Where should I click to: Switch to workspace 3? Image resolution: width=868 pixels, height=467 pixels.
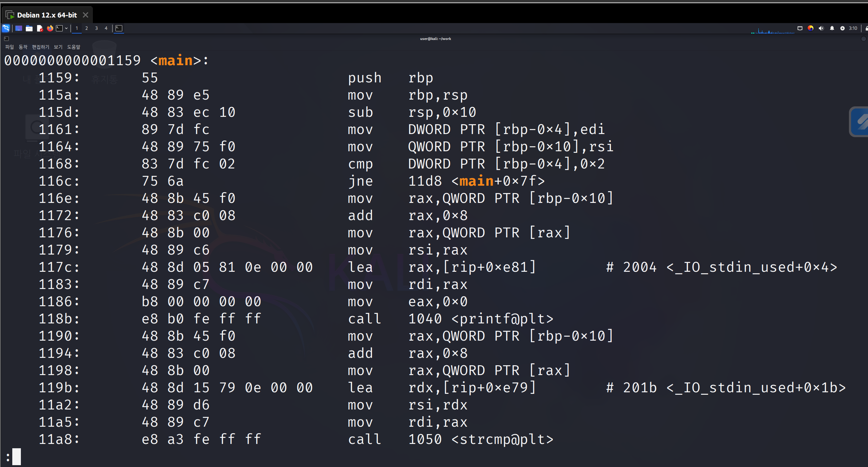[x=96, y=28]
